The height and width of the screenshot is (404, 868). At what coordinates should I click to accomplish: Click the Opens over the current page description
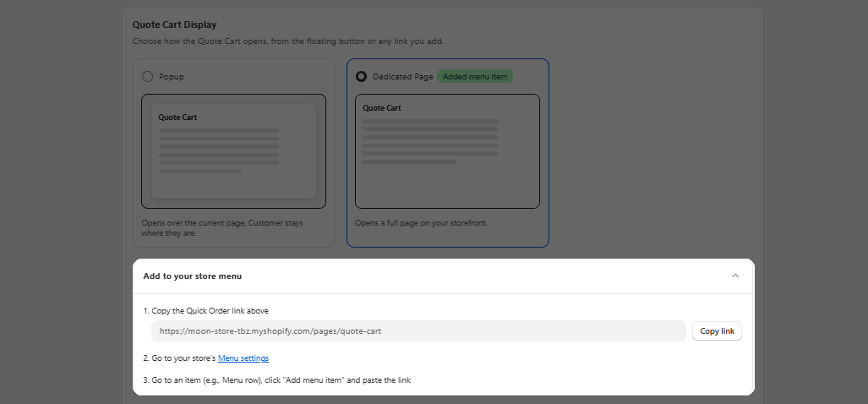tap(222, 228)
